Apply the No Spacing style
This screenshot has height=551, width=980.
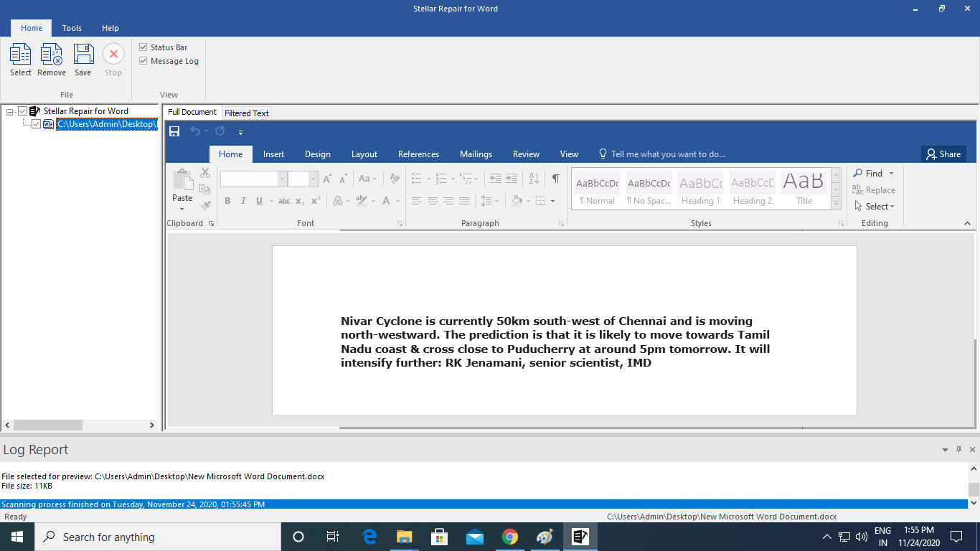649,190
